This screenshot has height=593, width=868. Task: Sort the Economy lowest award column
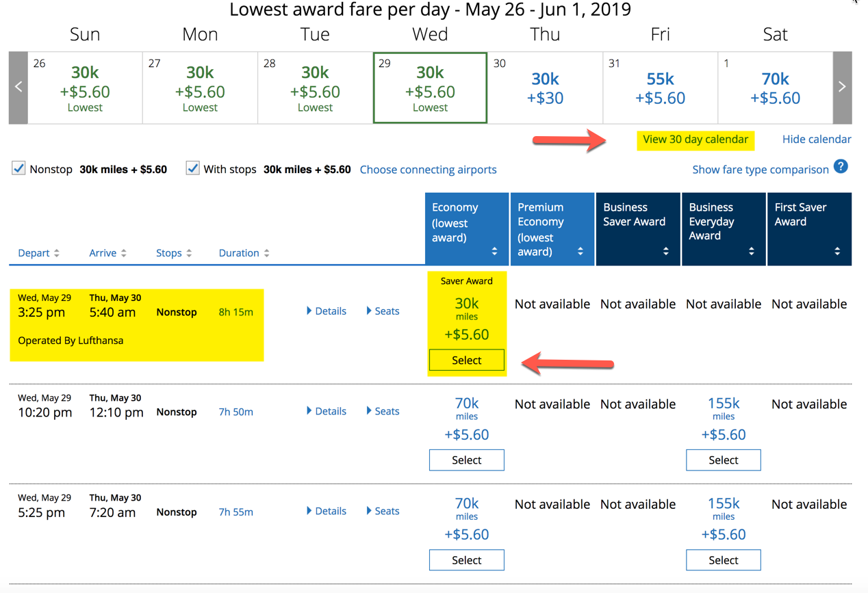tap(494, 250)
